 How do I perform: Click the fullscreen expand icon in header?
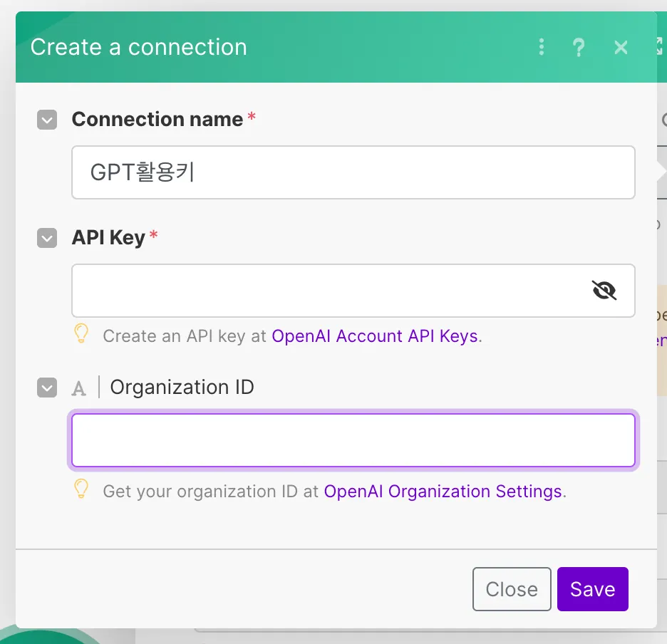point(660,47)
